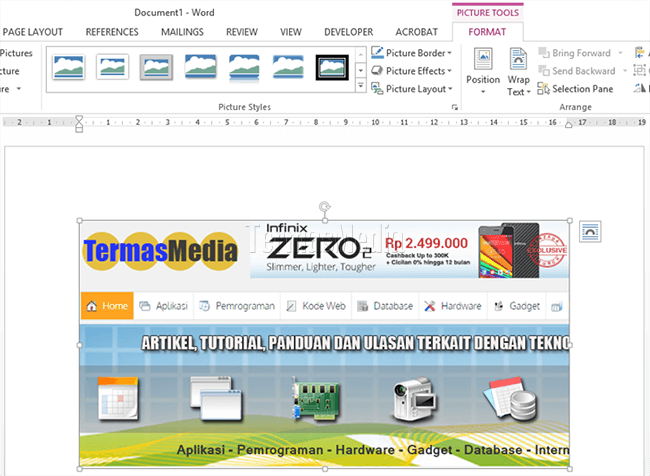The height and width of the screenshot is (476, 650).
Task: Expand the full Picture Styles gallery
Action: [x=361, y=86]
